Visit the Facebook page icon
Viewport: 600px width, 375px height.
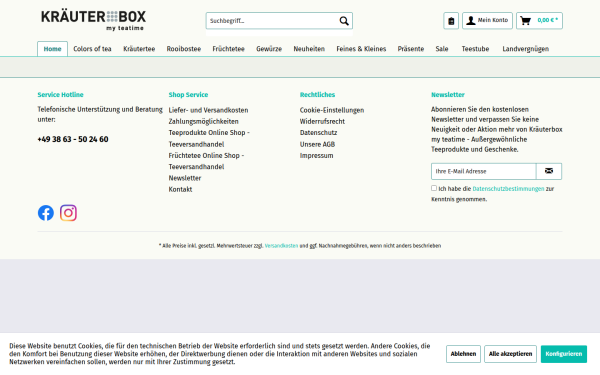click(x=46, y=213)
